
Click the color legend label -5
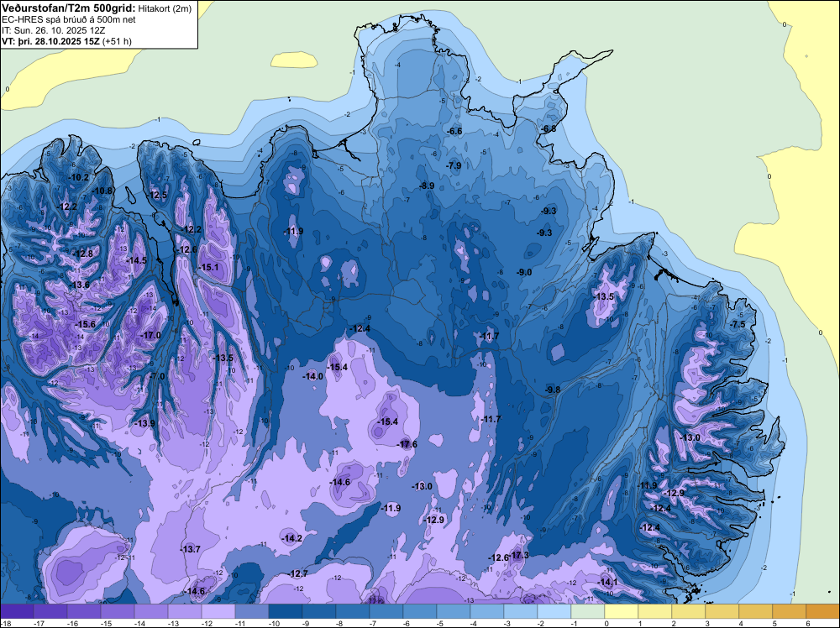(439, 623)
